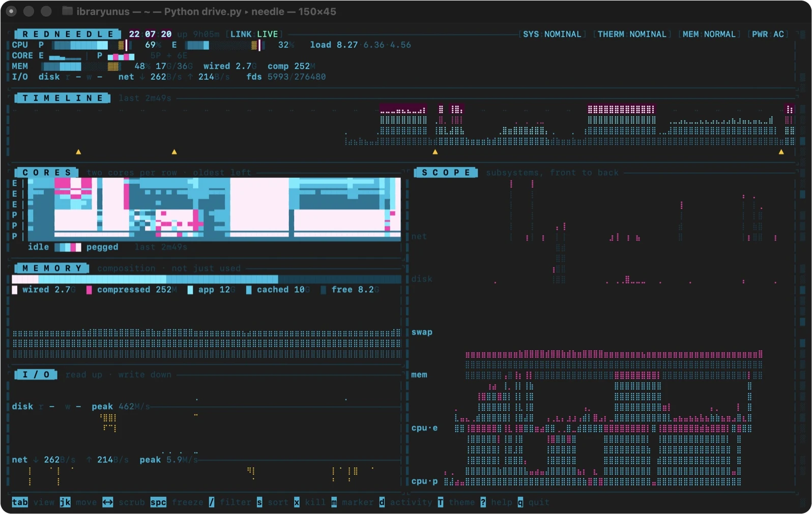812x514 pixels.
Task: Click the 'd' activity key hint
Action: click(x=382, y=502)
